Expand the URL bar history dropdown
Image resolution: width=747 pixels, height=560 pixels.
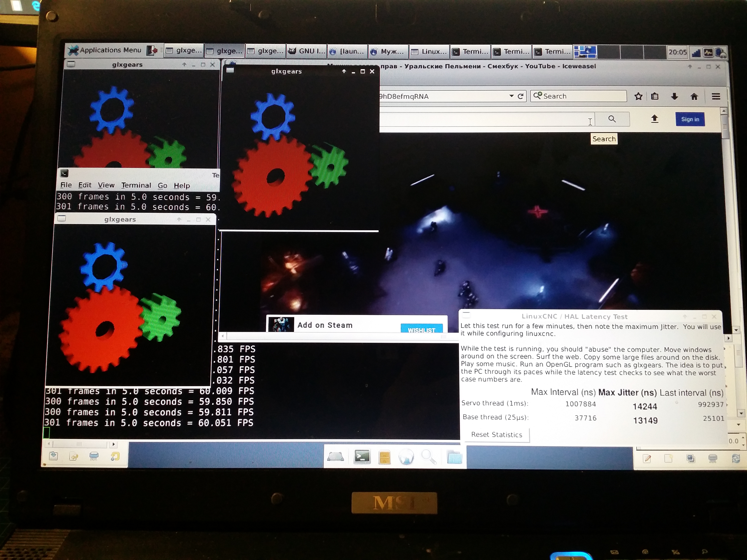[x=511, y=96]
